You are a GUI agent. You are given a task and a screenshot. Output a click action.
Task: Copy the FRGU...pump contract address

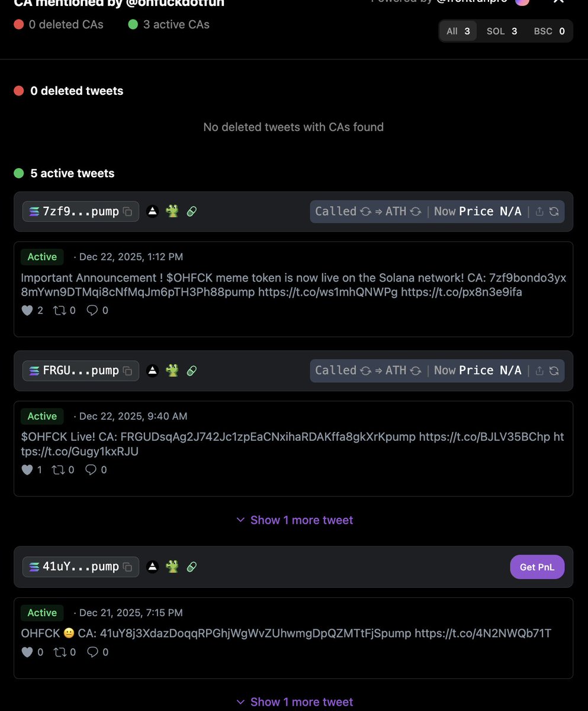click(x=127, y=371)
